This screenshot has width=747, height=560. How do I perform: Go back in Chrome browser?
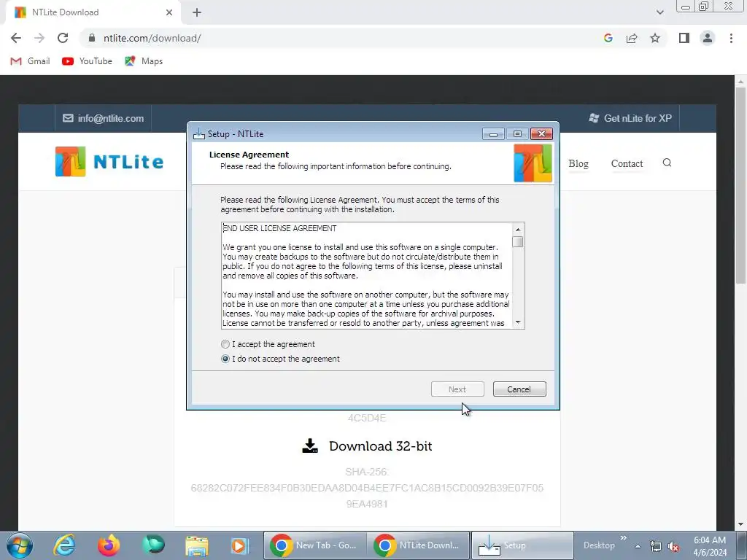[16, 38]
